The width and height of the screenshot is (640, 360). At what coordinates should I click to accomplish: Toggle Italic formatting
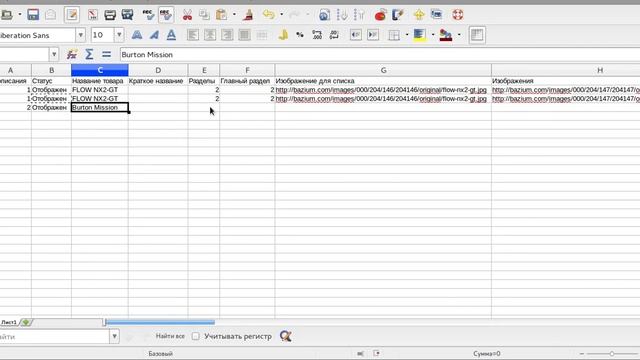(x=154, y=35)
